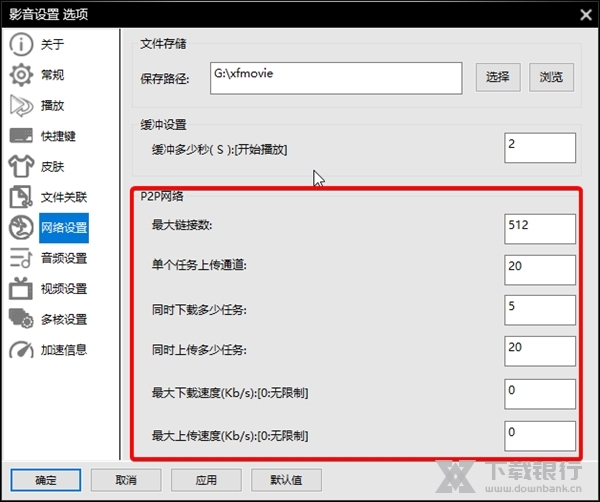Screen dimensions: 600x502
Task: Click the 取消 cancel button
Action: pyautogui.click(x=126, y=480)
